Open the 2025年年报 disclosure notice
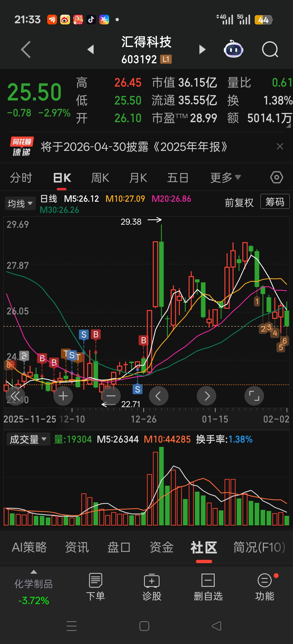The image size is (293, 644). pyautogui.click(x=134, y=147)
